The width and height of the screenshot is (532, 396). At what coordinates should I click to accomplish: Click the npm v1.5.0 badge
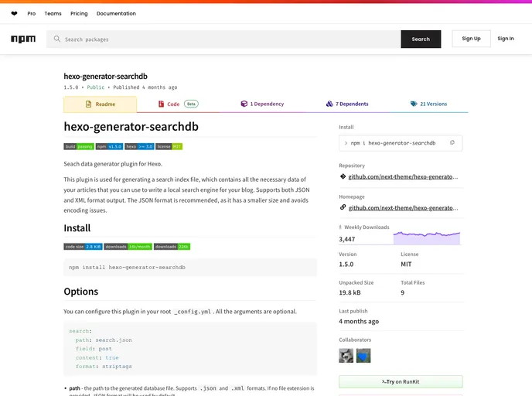click(109, 147)
